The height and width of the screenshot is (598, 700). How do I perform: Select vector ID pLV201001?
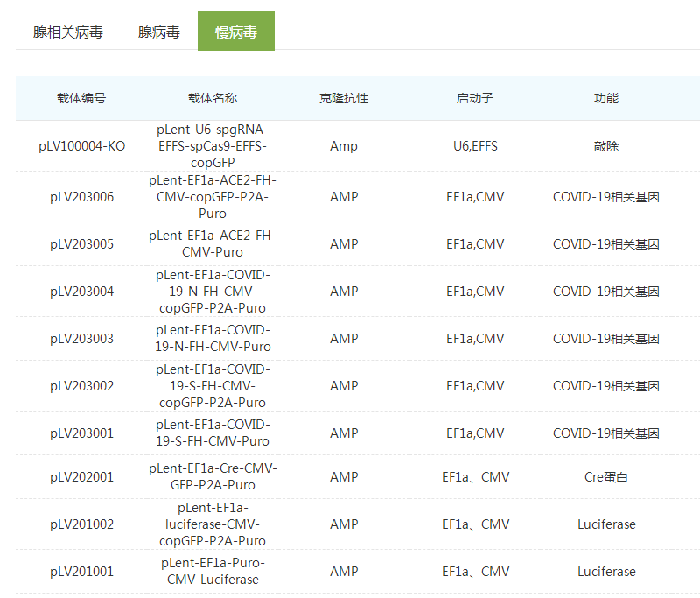(x=81, y=572)
